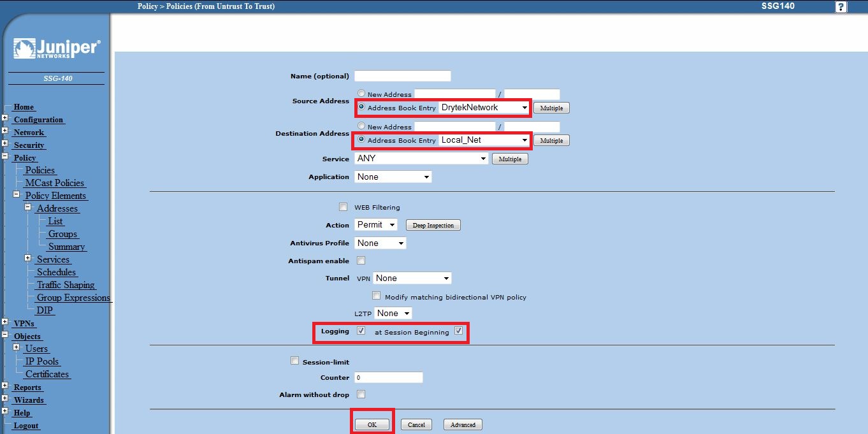The image size is (868, 434).
Task: Toggle the Logging checkbox
Action: click(361, 331)
